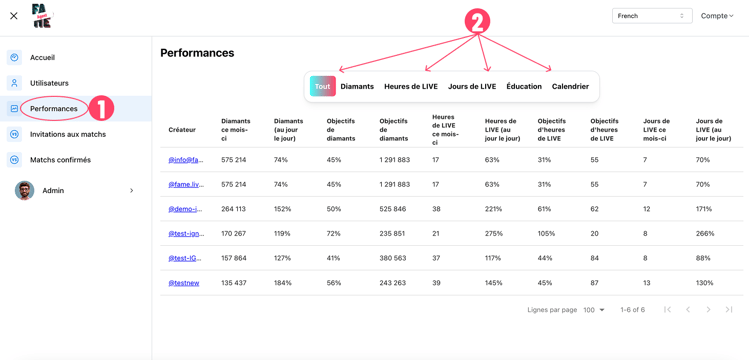Click the Utilisateurs person icon

(x=14, y=83)
